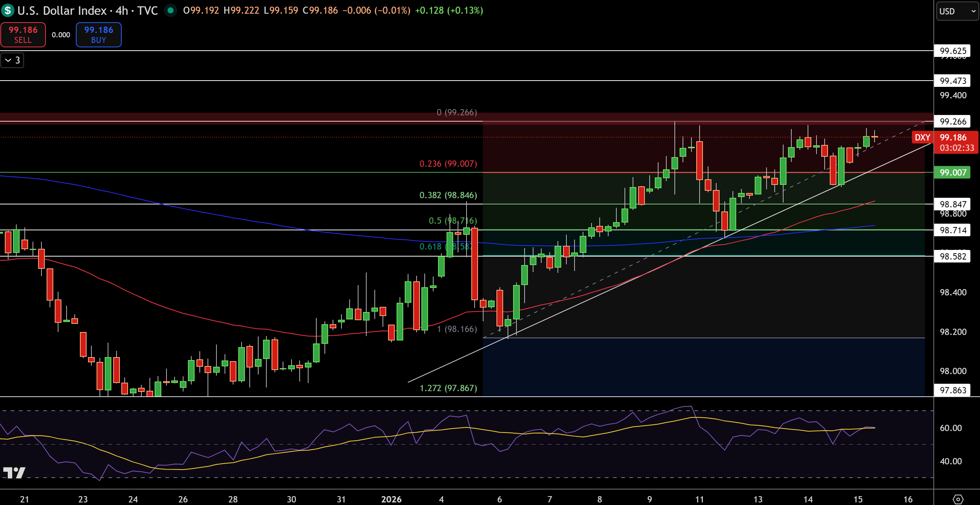Click the U.S. Dollar Index title
The height and width of the screenshot is (505, 980).
tap(62, 10)
